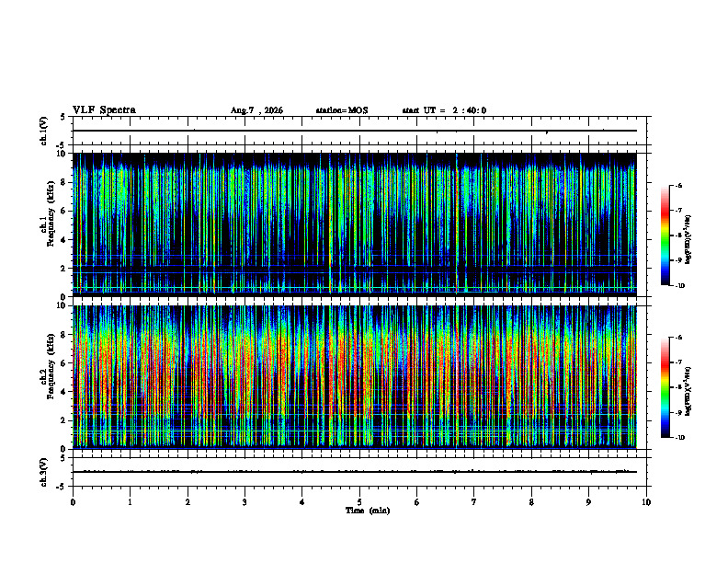Click the time axis tick label 6
The width and height of the screenshot is (728, 563).
coord(417,502)
